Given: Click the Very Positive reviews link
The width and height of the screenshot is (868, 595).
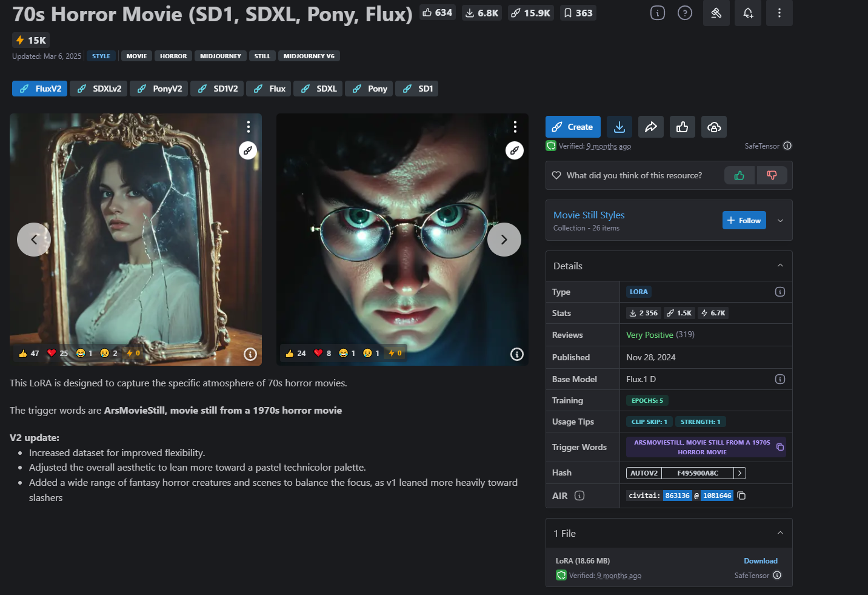Looking at the screenshot, I should (x=650, y=335).
